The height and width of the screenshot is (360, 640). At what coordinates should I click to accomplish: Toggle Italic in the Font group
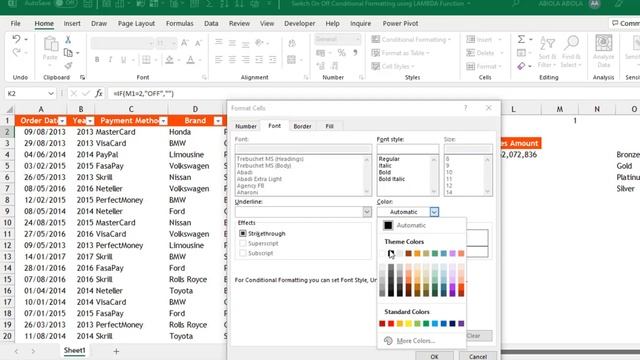[x=110, y=60]
